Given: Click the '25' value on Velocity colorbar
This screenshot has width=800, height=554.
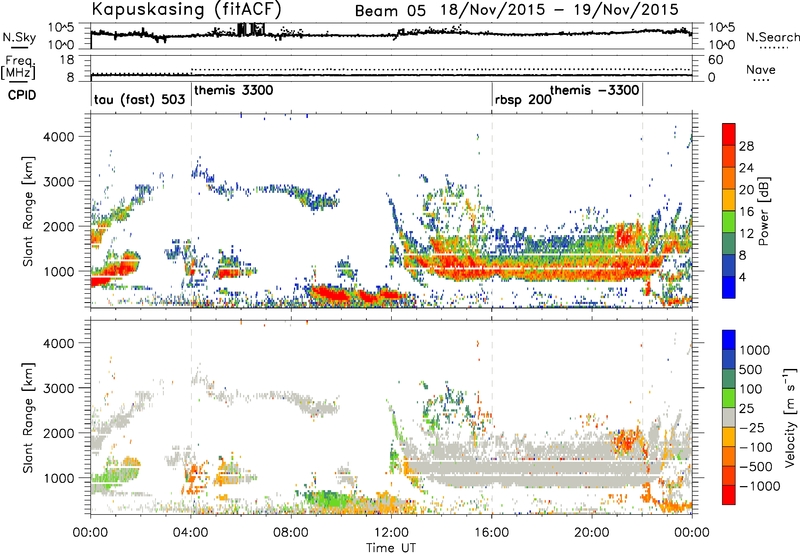Looking at the screenshot, I should tap(747, 409).
